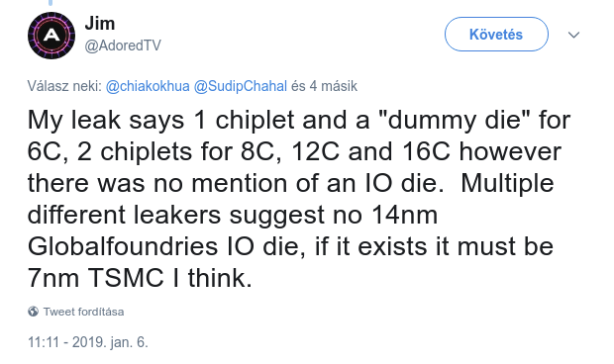Click the letter A logo inside avatar

51,36
